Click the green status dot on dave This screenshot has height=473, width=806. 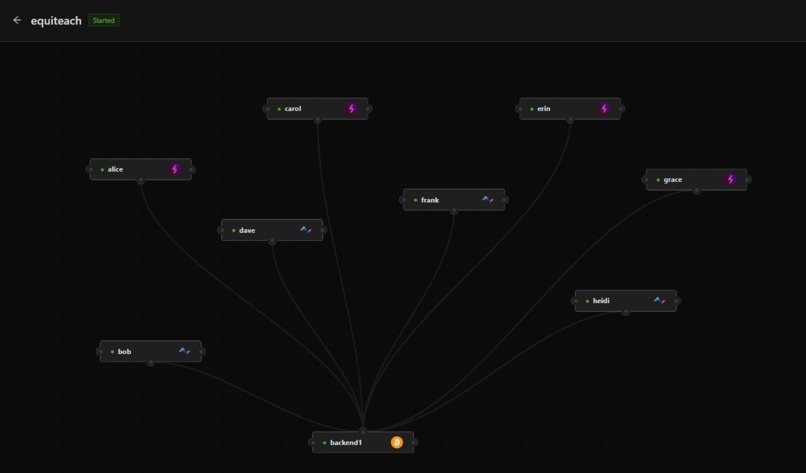tap(234, 230)
